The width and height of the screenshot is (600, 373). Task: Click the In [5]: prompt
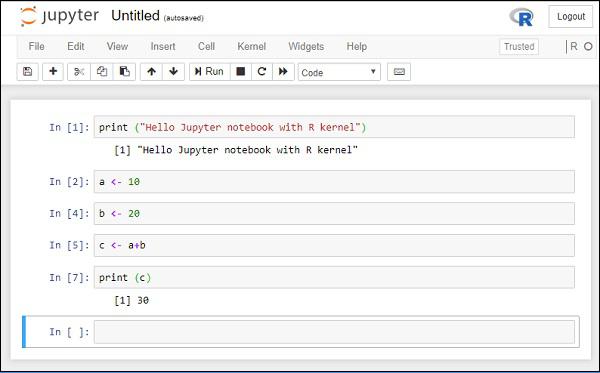click(x=69, y=245)
